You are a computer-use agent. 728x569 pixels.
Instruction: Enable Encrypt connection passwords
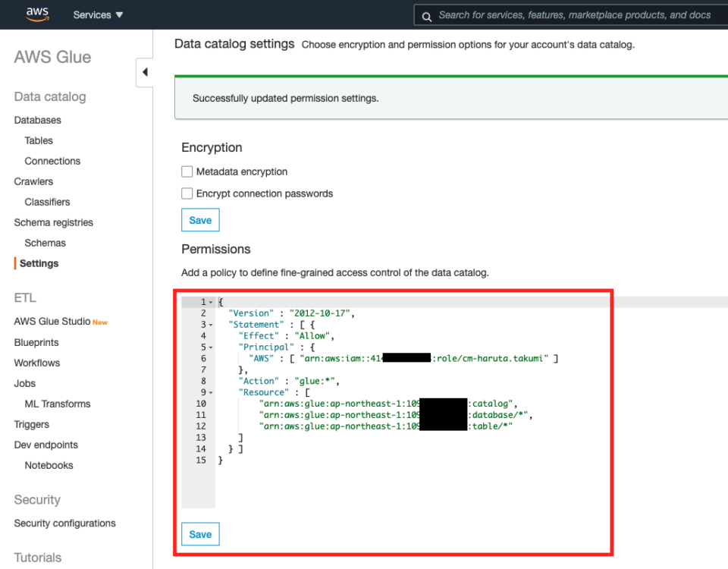[187, 193]
